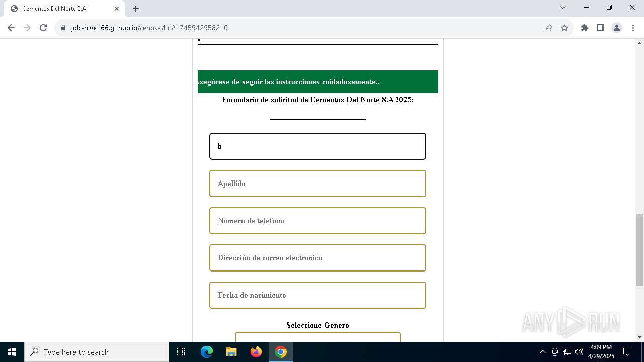Open File Explorer from taskbar
Screen dimensions: 644x362
click(x=231, y=352)
